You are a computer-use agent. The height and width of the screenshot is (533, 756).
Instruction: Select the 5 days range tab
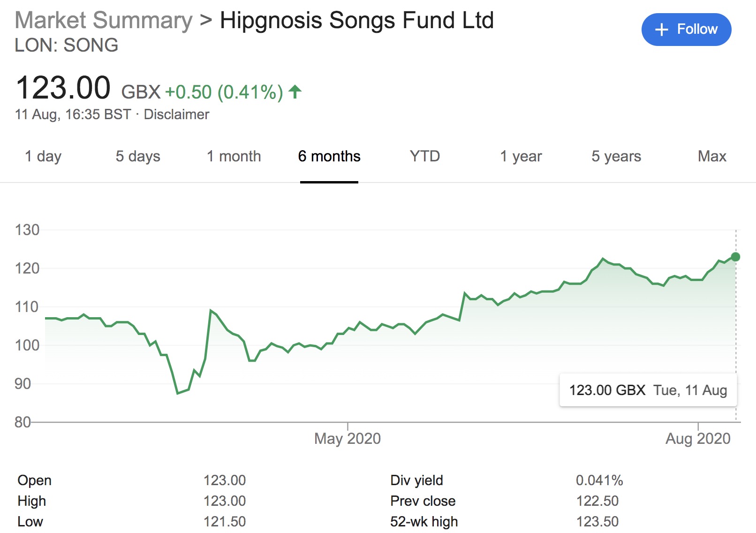click(x=138, y=156)
